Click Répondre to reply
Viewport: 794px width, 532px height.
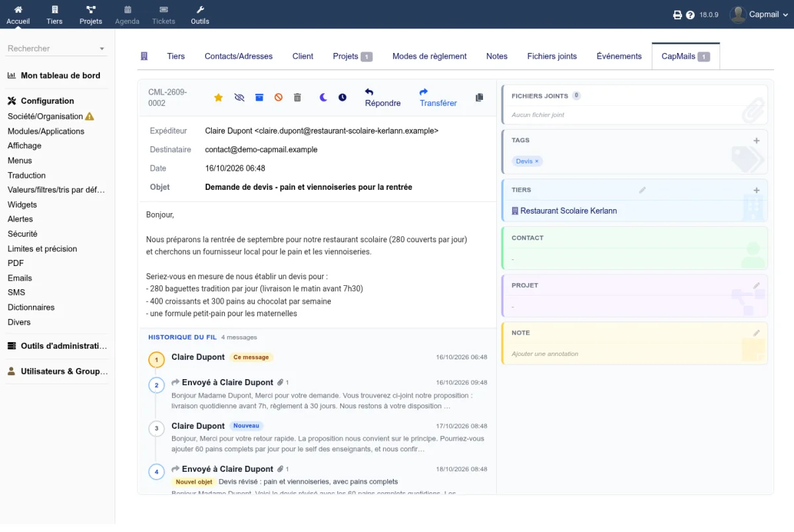click(x=382, y=98)
